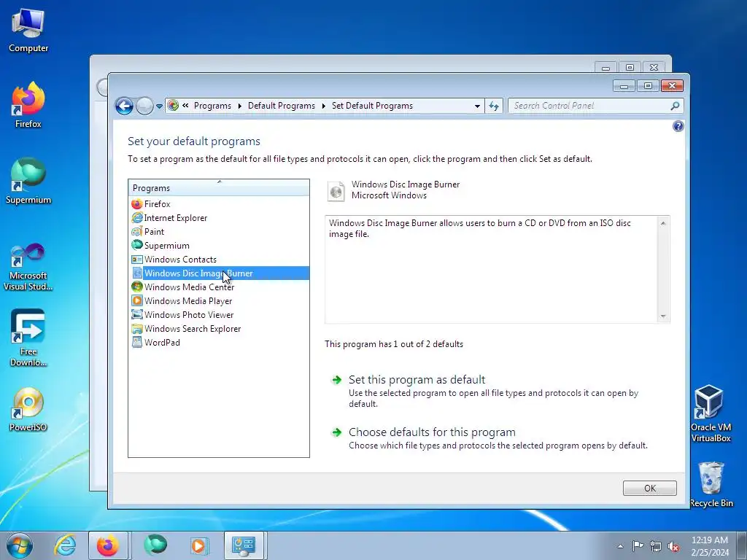
Task: Close the Set Default Programs window
Action: (672, 86)
